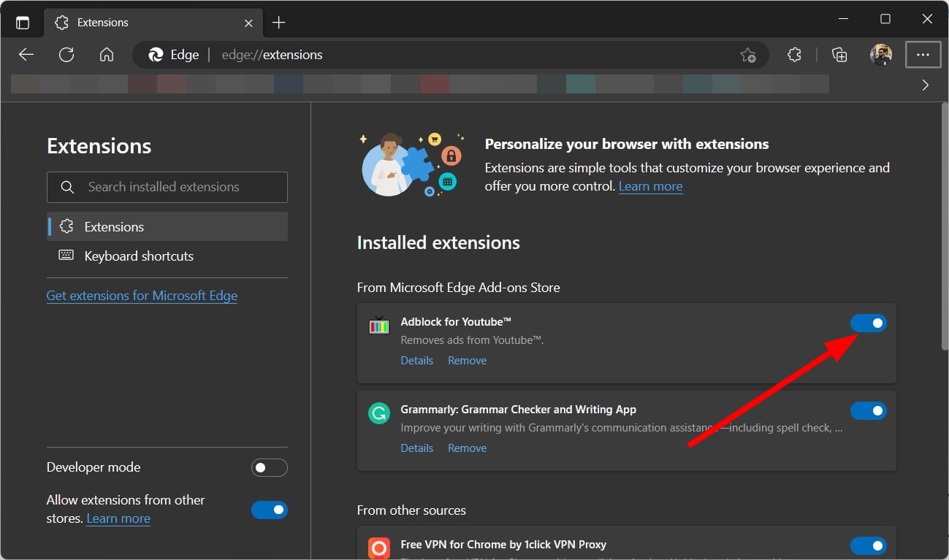Click From Microsoft Edge Add-ons Store label
The image size is (949, 560).
pyautogui.click(x=458, y=288)
